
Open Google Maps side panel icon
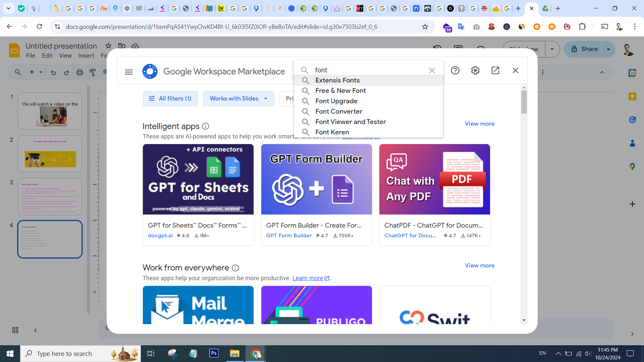pos(632,167)
